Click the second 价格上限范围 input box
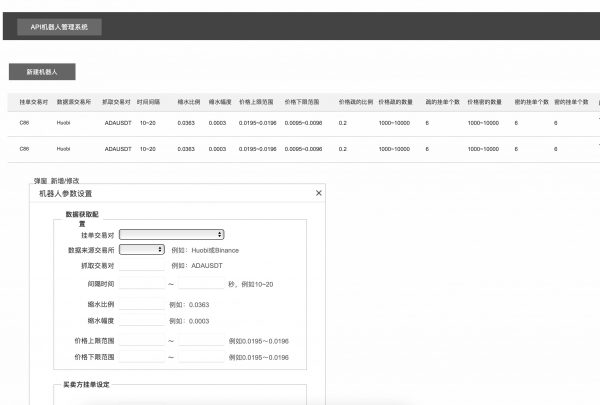The height and width of the screenshot is (405, 600). (x=201, y=340)
